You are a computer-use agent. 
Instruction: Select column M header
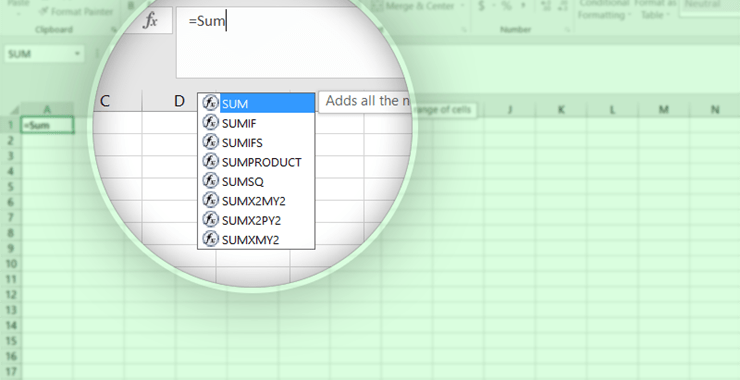(664, 110)
